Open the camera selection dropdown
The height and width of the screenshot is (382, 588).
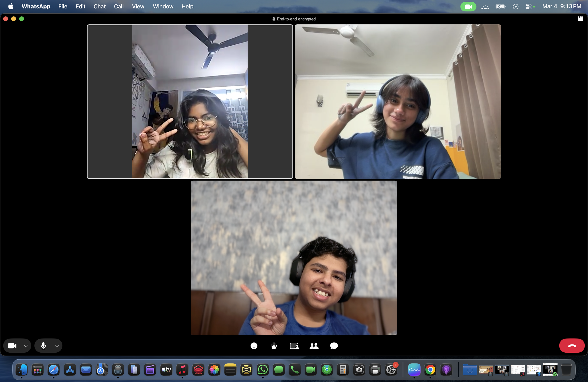click(x=25, y=346)
